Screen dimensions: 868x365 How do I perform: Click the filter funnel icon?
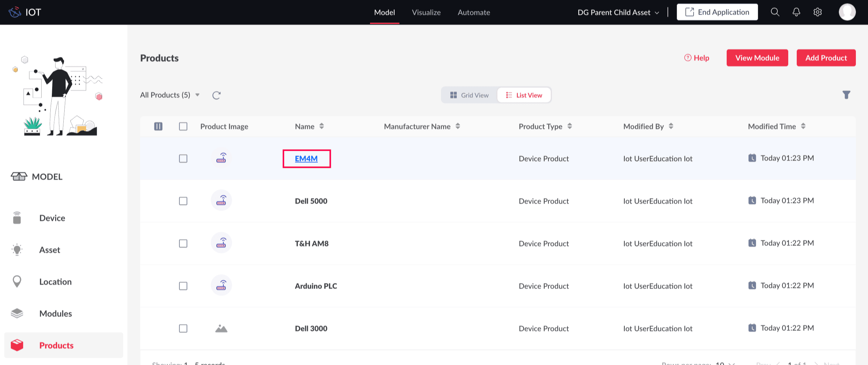[846, 95]
